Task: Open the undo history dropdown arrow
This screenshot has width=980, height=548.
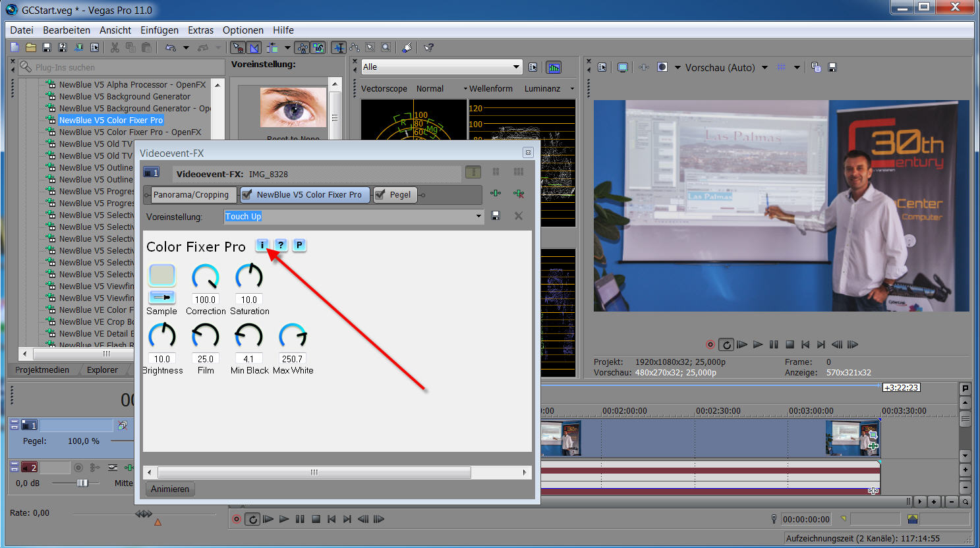Action: coord(186,47)
